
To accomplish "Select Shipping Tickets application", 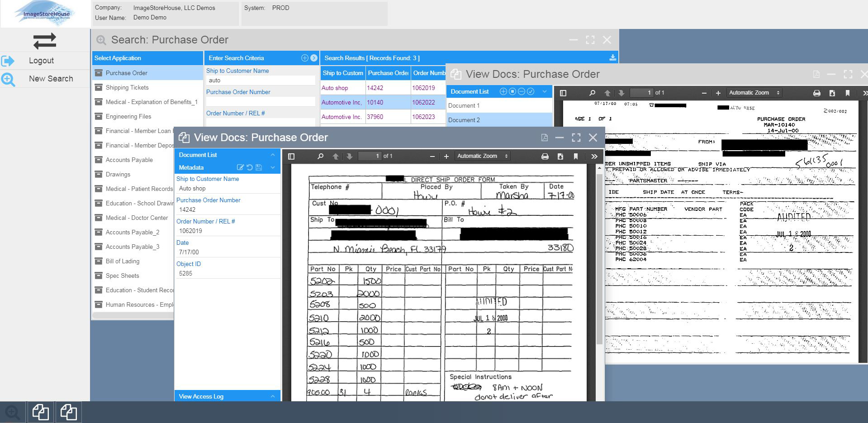I will [148, 87].
